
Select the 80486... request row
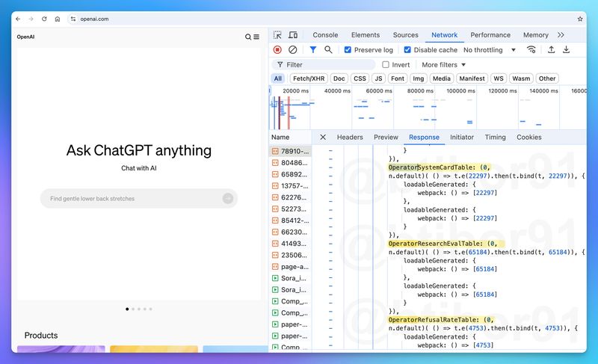coord(290,163)
